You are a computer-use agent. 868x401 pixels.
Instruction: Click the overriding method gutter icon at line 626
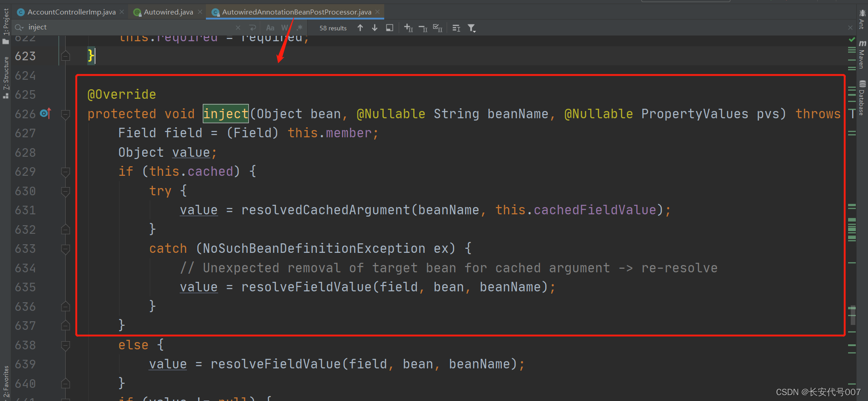45,113
